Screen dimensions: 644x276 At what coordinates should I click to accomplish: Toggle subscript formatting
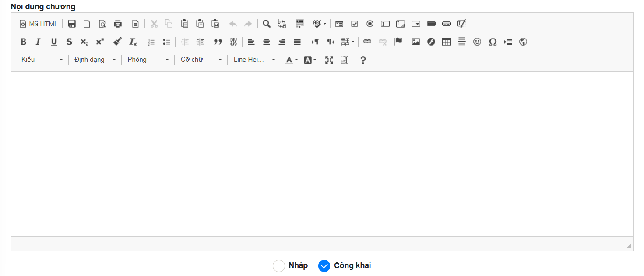coord(84,42)
